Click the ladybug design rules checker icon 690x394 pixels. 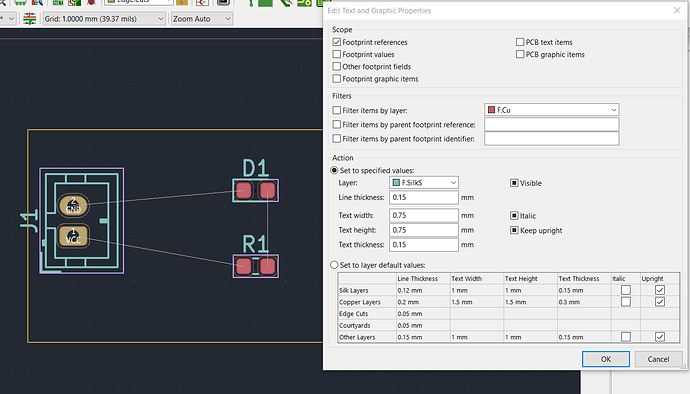(x=92, y=2)
